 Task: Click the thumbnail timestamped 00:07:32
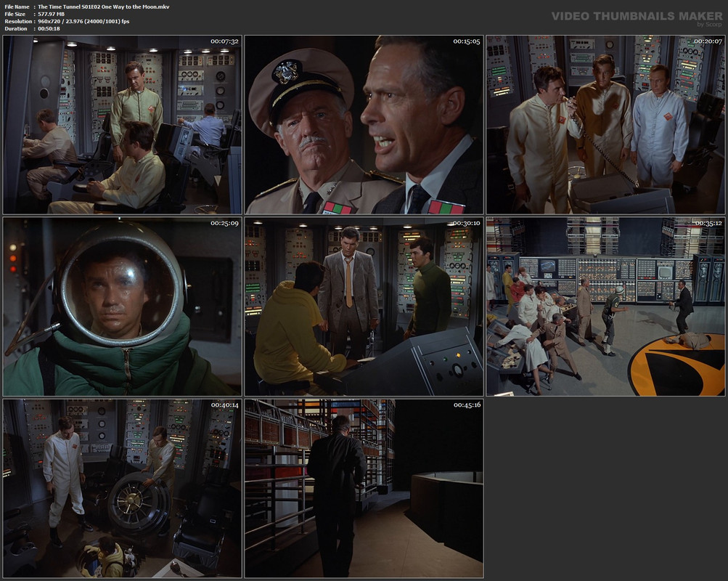[122, 124]
